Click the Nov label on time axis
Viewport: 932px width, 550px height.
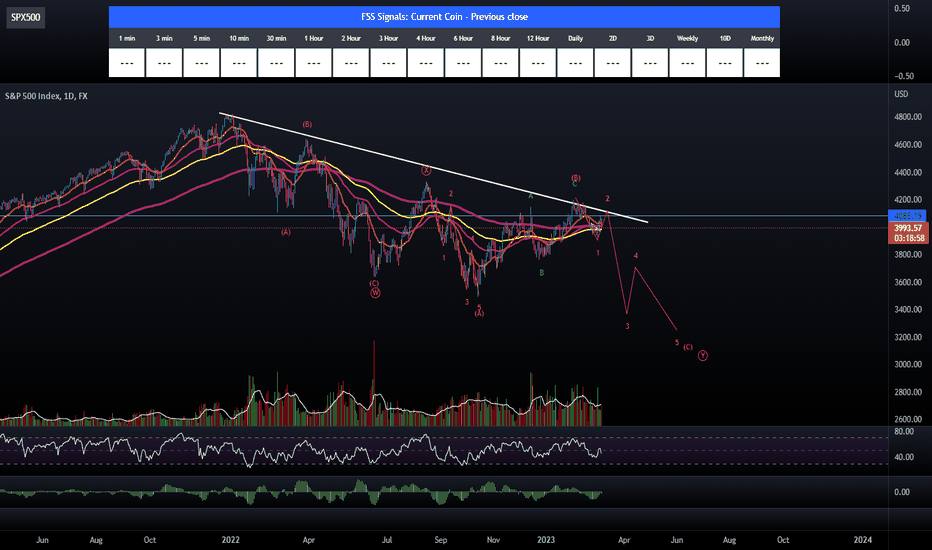click(x=493, y=540)
